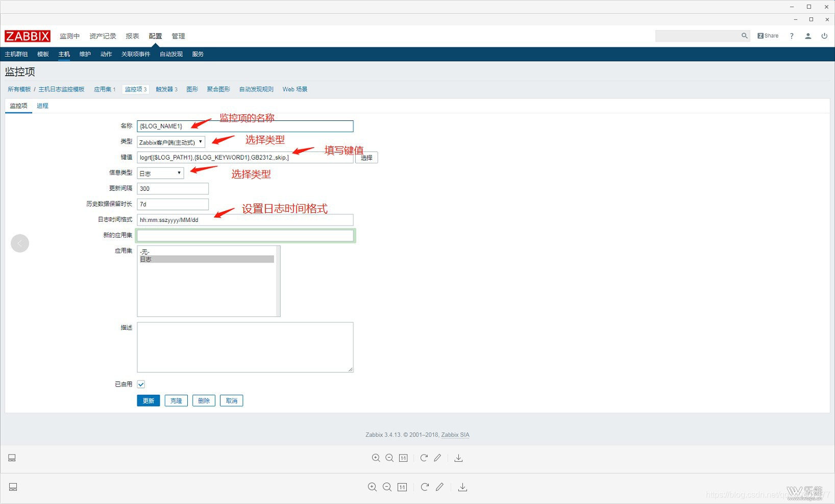Switch to the 监控项 form tab

[19, 106]
